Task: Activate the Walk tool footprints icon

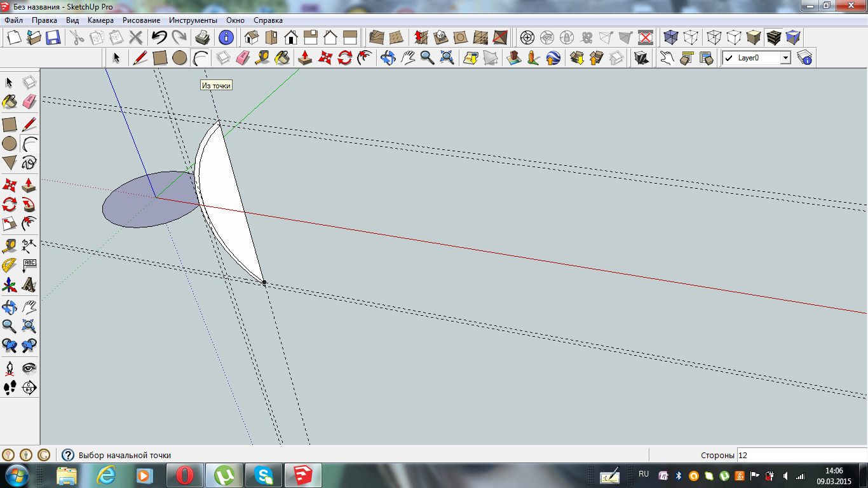Action: pos(10,388)
